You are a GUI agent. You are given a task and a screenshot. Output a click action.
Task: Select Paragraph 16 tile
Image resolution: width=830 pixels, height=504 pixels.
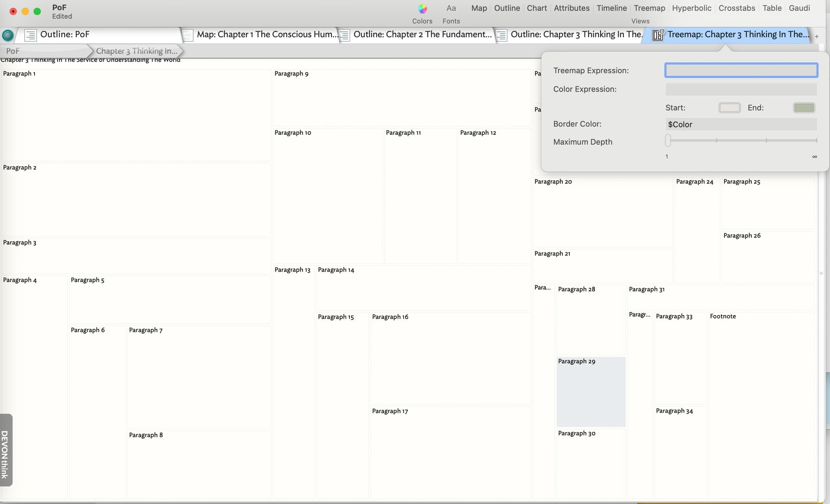[x=450, y=359]
